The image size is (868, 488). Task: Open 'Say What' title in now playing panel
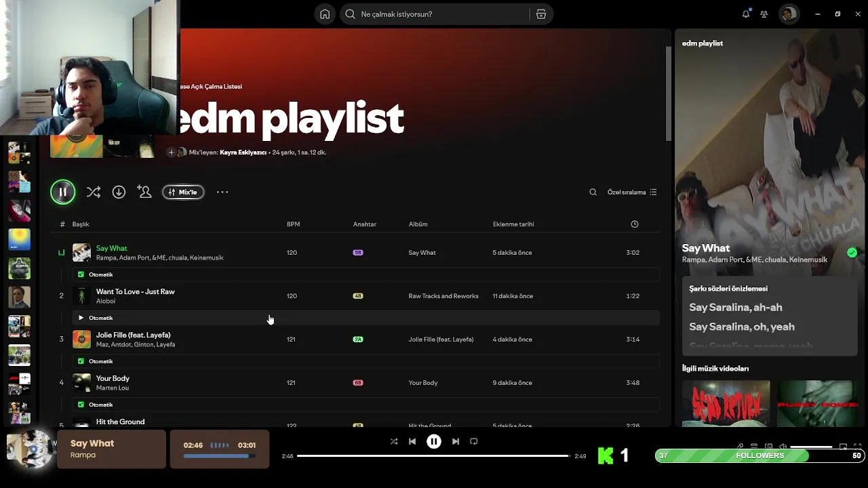[x=706, y=248]
